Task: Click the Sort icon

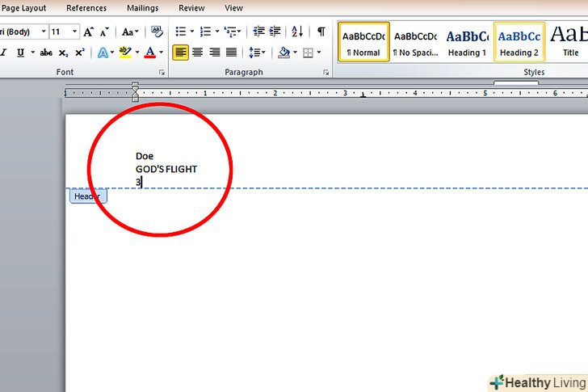Action: (297, 32)
